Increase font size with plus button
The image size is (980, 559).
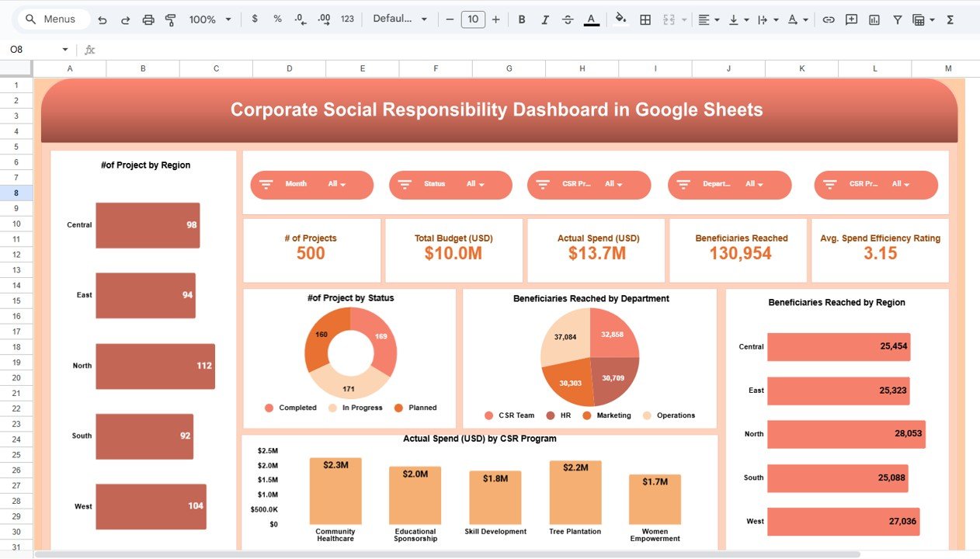[x=495, y=19]
